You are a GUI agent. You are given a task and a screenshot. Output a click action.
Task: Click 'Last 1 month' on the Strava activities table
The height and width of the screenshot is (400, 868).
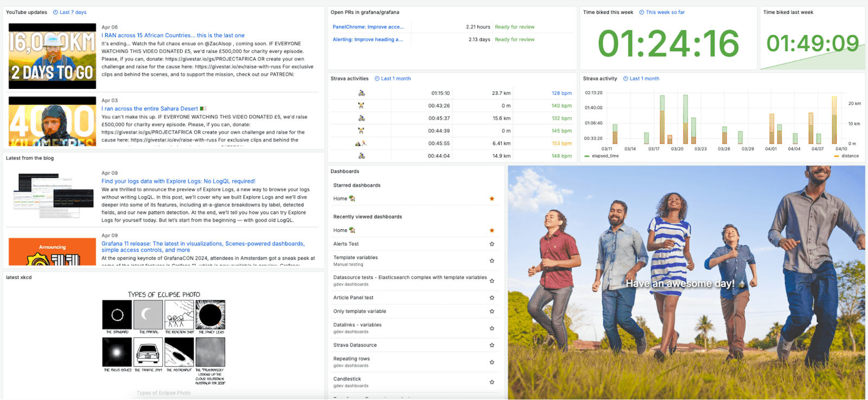click(392, 79)
